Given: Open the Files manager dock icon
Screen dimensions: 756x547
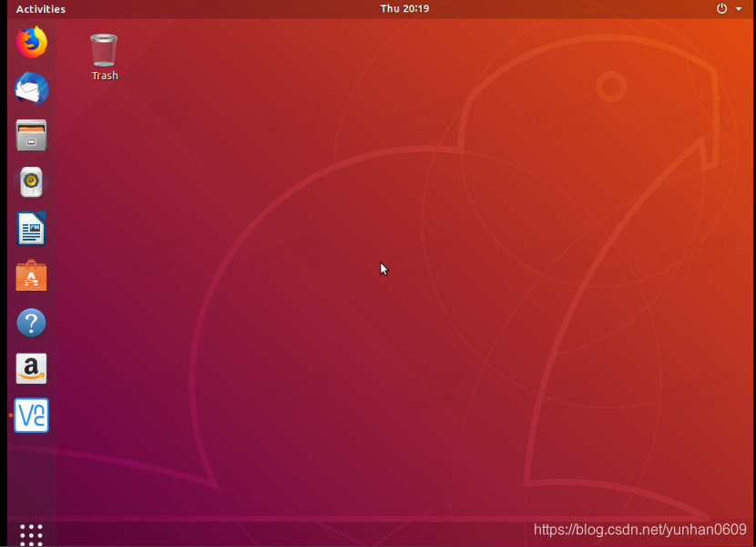Looking at the screenshot, I should click(x=31, y=135).
